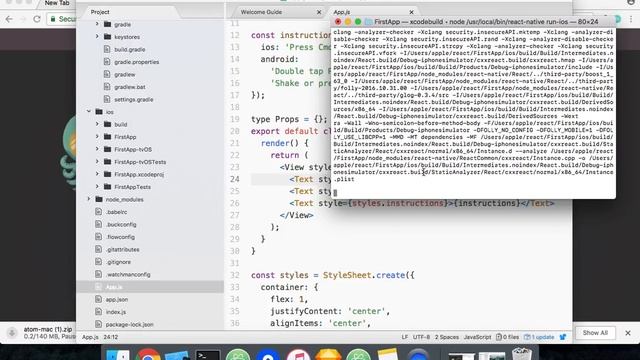Image resolution: width=640 pixels, height=360 pixels.
Task: Change the LF line ending selector
Action: (x=404, y=337)
